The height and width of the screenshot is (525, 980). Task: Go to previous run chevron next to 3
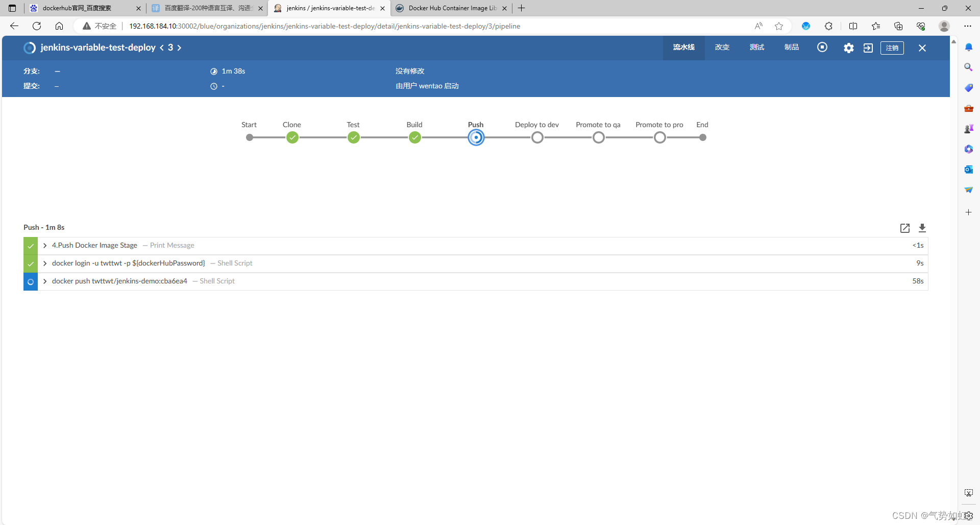[x=162, y=47]
